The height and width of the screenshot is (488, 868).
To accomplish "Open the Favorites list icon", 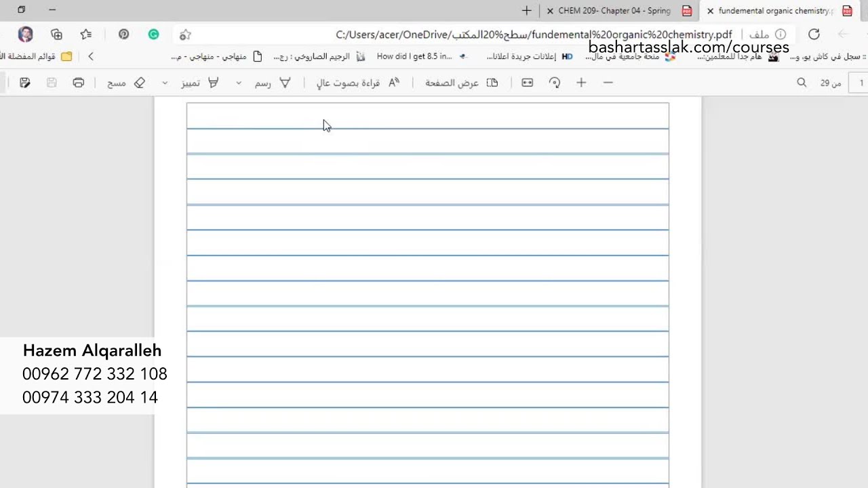I will 86,35.
